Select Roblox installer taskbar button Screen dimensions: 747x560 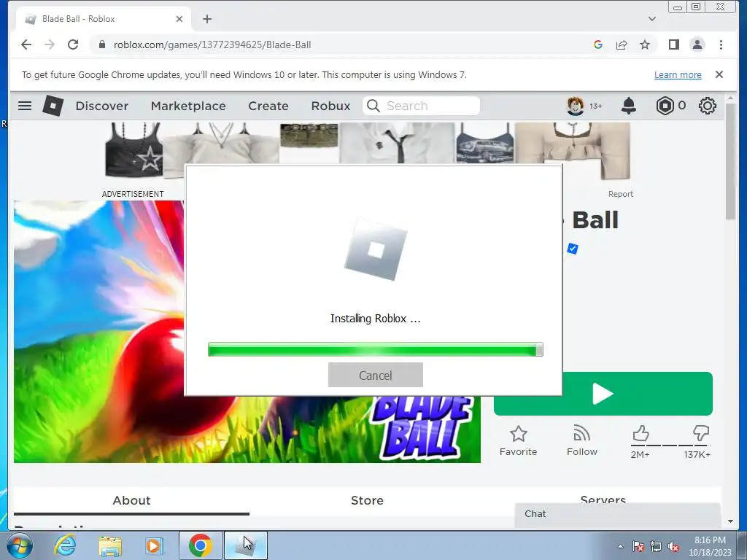tap(245, 545)
